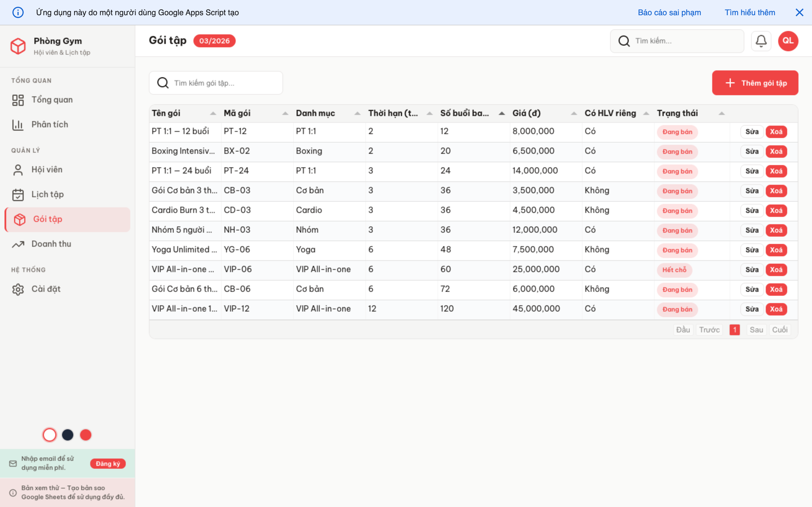
Task: Go to the Sau pagination page
Action: tap(757, 330)
